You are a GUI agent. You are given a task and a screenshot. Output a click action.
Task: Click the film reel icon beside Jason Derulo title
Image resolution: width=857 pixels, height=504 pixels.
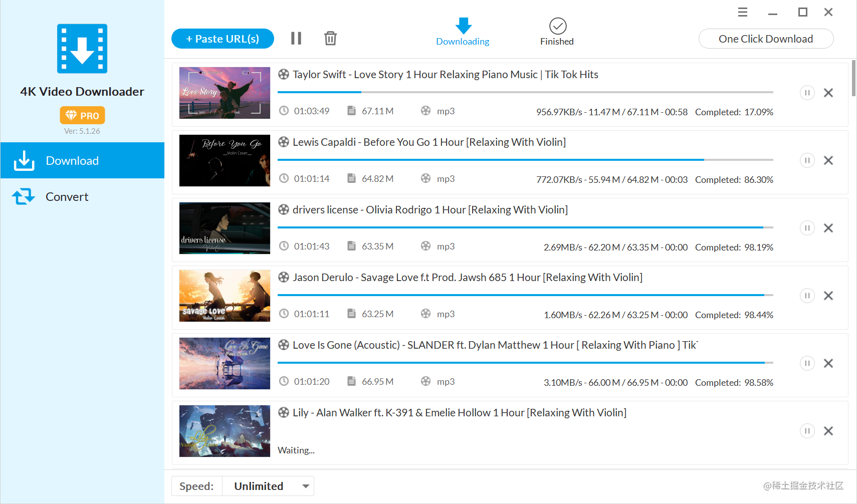pos(284,277)
